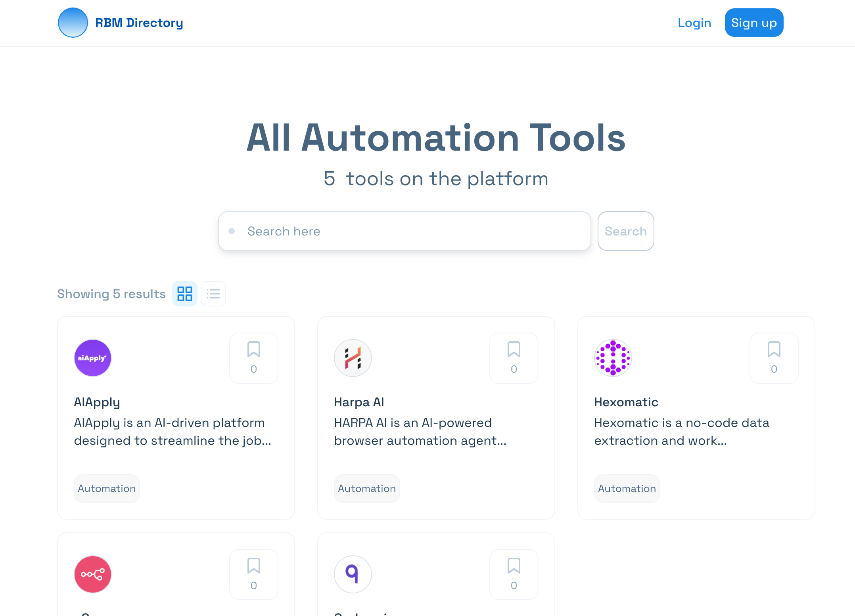
Task: Click the Harpa AI logo icon
Action: coord(353,358)
